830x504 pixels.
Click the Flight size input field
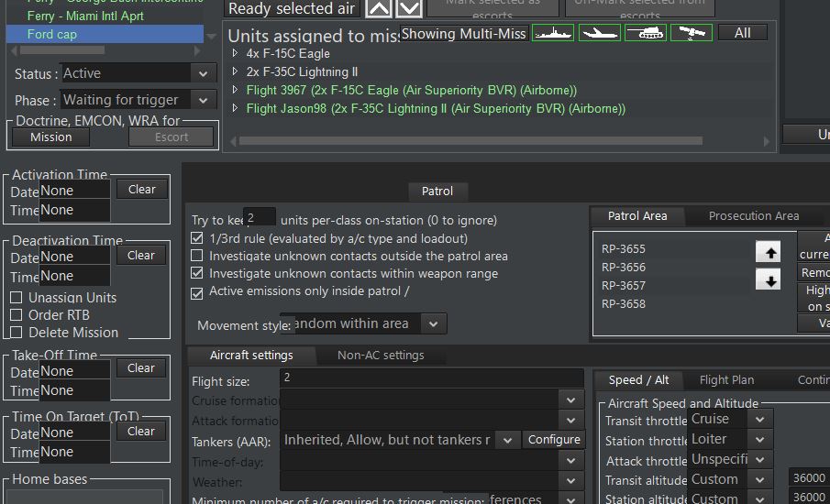click(x=432, y=378)
